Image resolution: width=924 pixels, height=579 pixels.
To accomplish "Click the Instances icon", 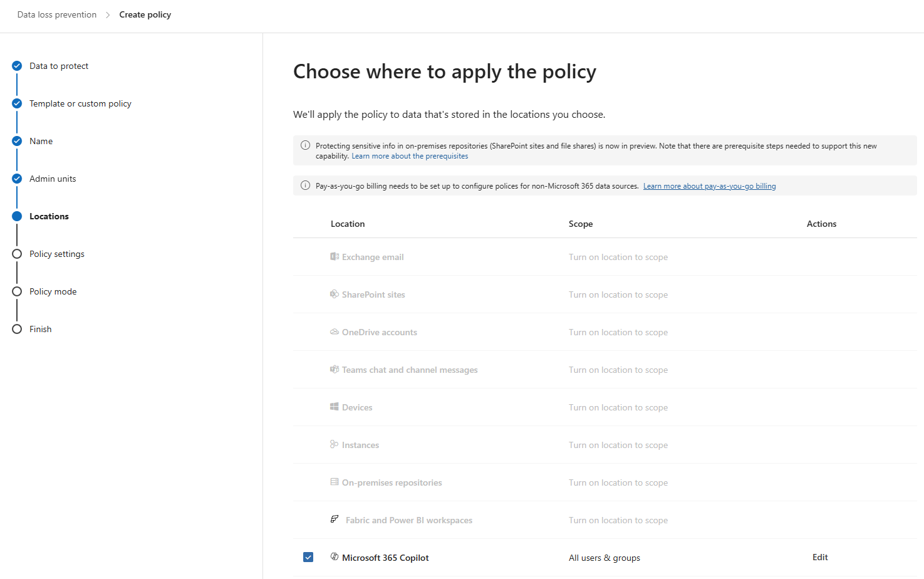I will (335, 444).
